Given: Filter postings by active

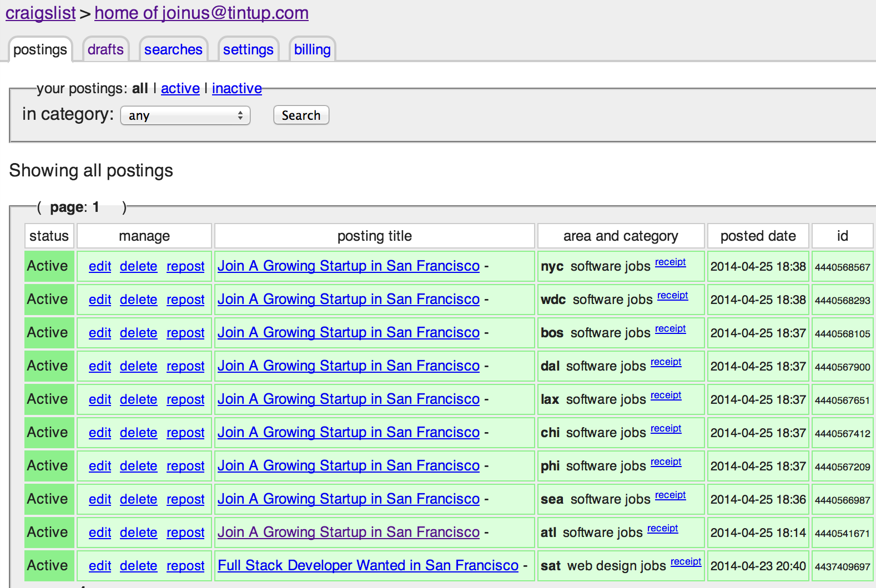Looking at the screenshot, I should (180, 88).
